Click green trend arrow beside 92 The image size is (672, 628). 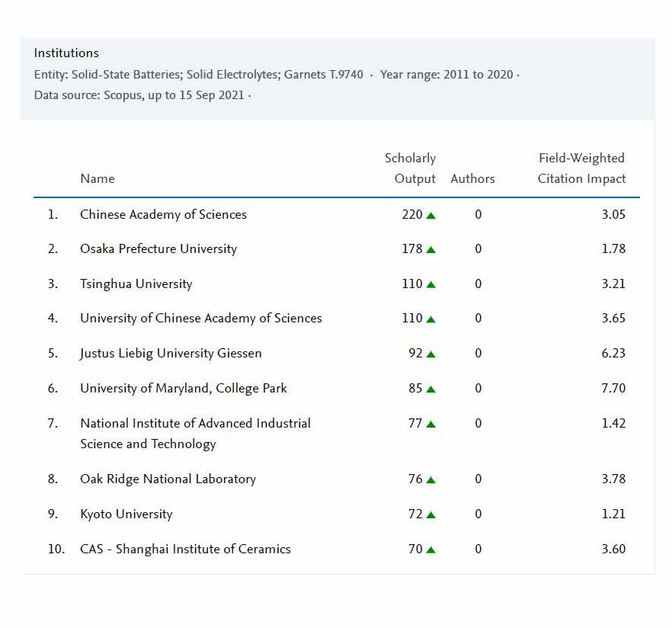pyautogui.click(x=431, y=354)
